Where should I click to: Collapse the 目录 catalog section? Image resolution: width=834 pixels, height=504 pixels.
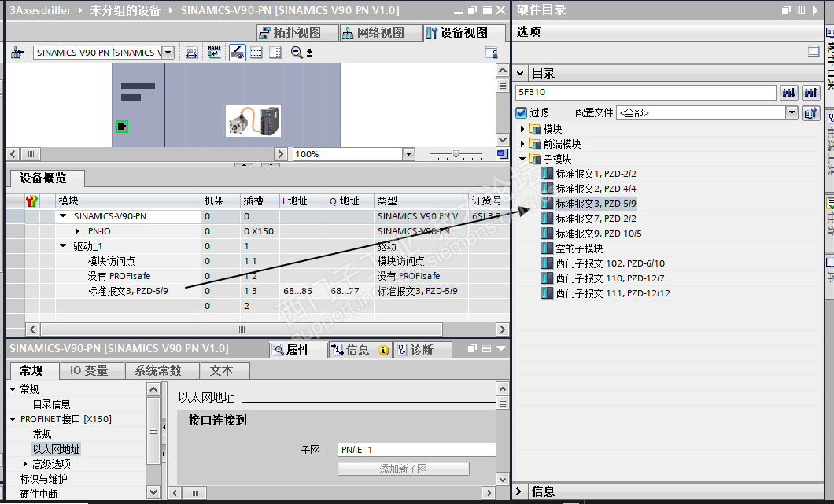[x=520, y=73]
